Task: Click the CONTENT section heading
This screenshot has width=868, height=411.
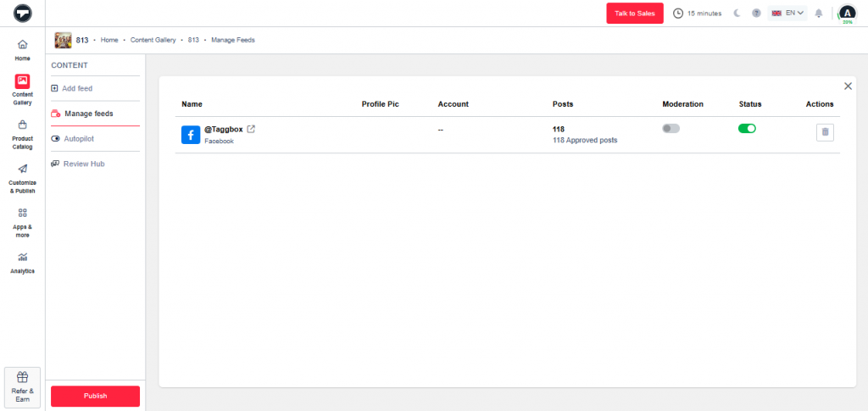Action: point(70,65)
